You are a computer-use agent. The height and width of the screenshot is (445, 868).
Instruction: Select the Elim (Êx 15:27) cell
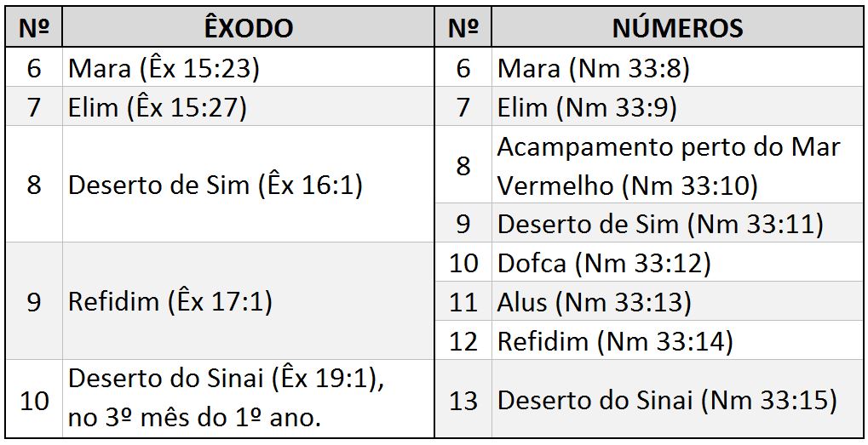[x=158, y=107]
